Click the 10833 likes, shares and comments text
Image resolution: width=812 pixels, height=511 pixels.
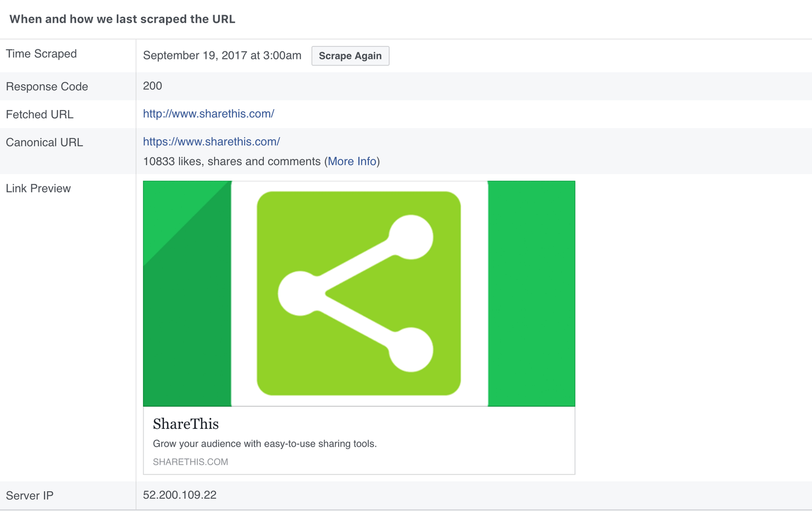[x=232, y=161]
